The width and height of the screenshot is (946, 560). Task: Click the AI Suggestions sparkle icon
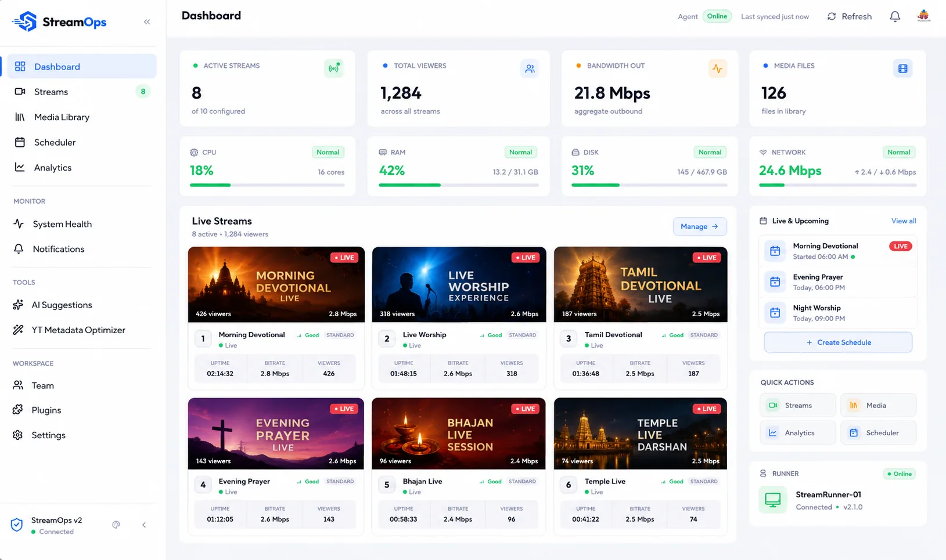tap(18, 305)
